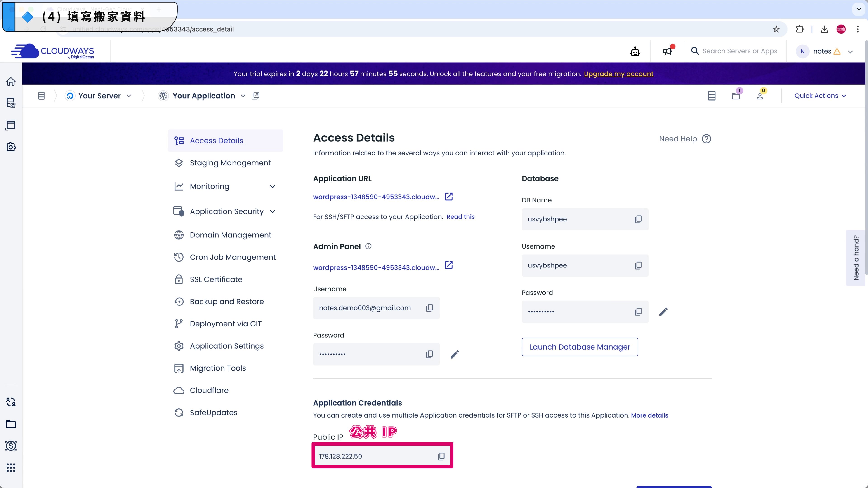Viewport: 868px width, 488px height.
Task: Open Application URL in new tab icon
Action: click(x=448, y=196)
